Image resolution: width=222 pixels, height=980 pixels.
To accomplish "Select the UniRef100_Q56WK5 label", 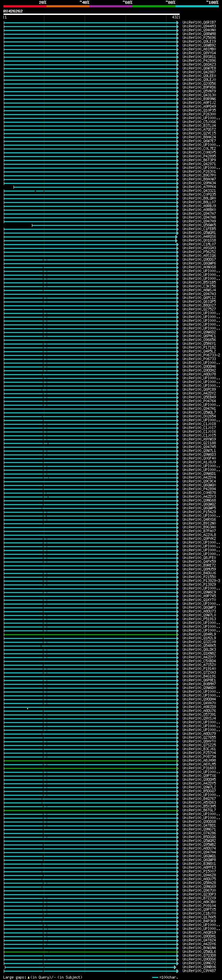I will point(199,225).
